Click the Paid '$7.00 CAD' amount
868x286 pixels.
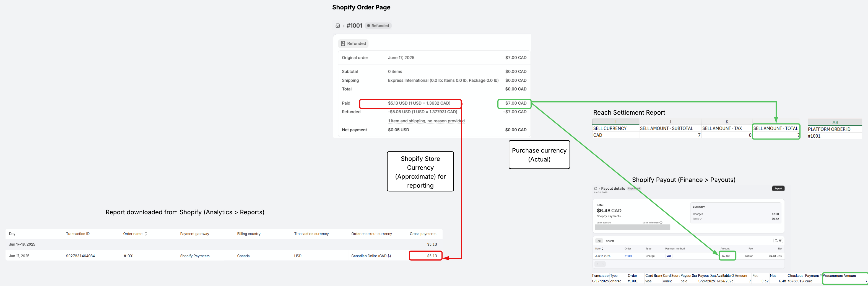pos(516,103)
